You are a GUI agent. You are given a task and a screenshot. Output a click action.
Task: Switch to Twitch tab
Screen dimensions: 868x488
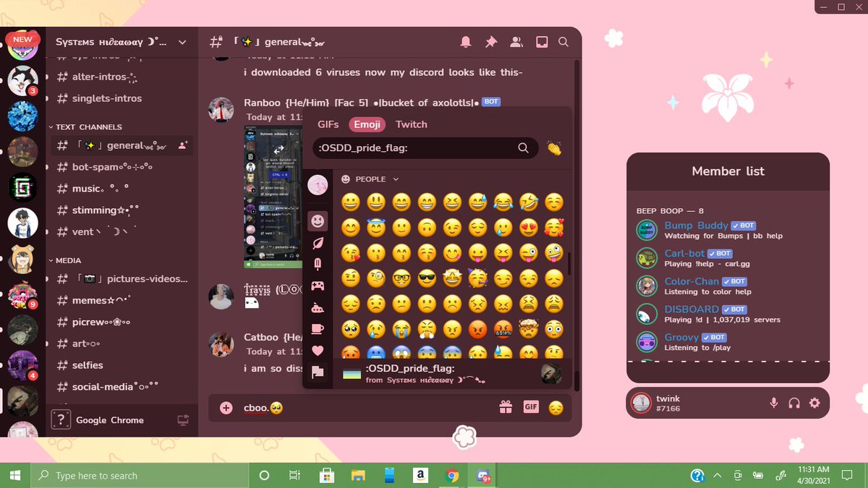[x=412, y=124]
